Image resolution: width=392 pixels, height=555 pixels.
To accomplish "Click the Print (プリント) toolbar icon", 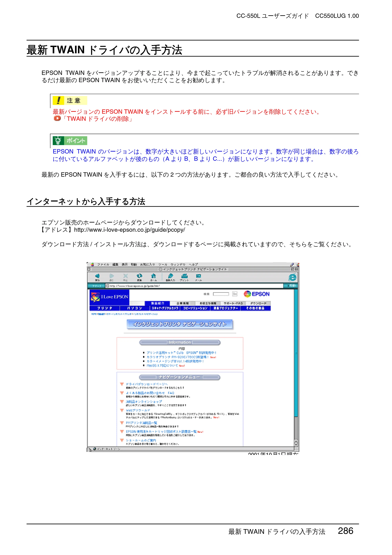I will (184, 277).
